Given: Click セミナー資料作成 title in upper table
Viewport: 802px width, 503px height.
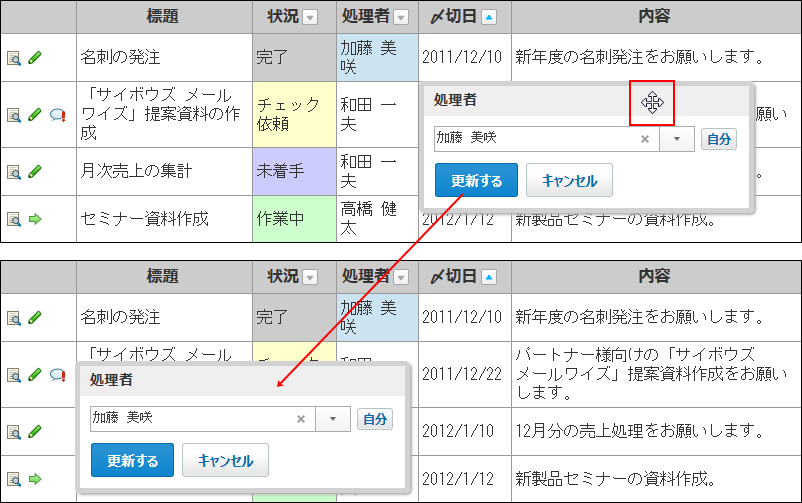Looking at the screenshot, I should 144,218.
